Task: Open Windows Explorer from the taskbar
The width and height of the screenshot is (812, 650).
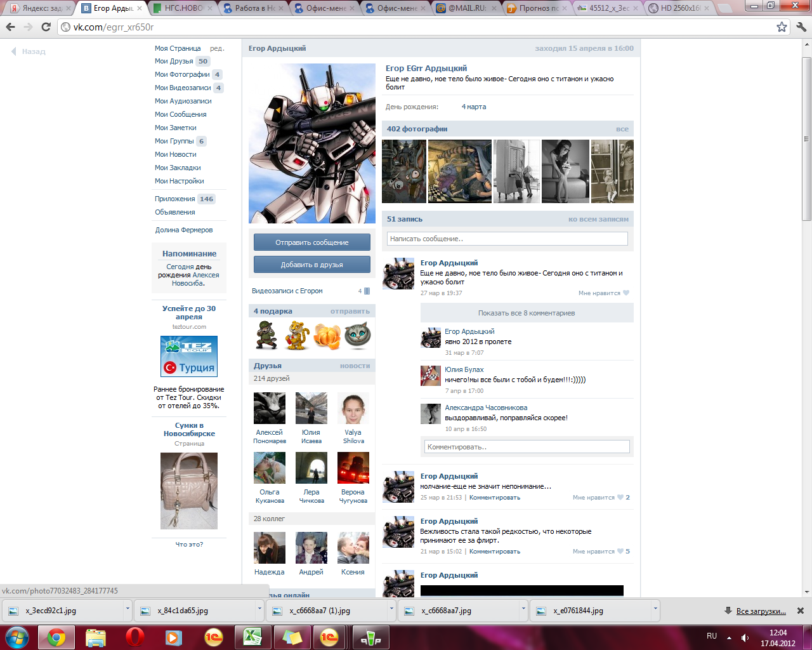Action: pos(96,637)
